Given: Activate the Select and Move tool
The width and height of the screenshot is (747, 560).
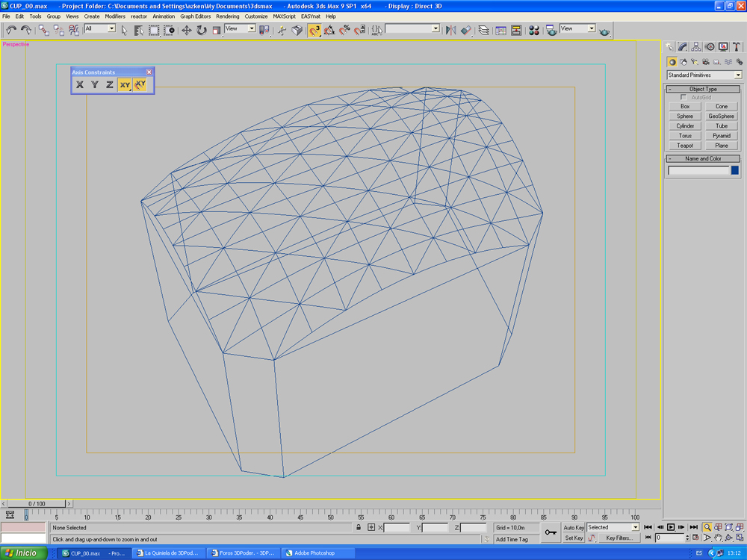Looking at the screenshot, I should click(x=186, y=31).
